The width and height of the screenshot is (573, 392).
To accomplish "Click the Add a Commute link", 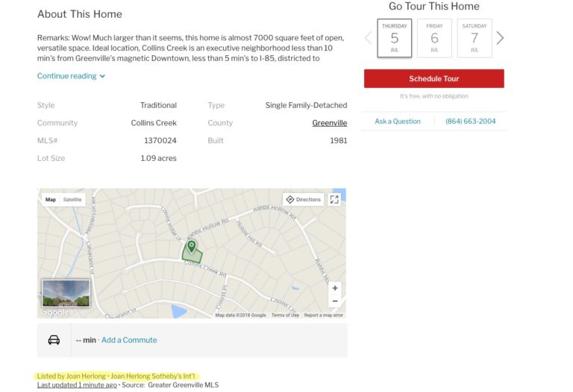I will point(129,340).
